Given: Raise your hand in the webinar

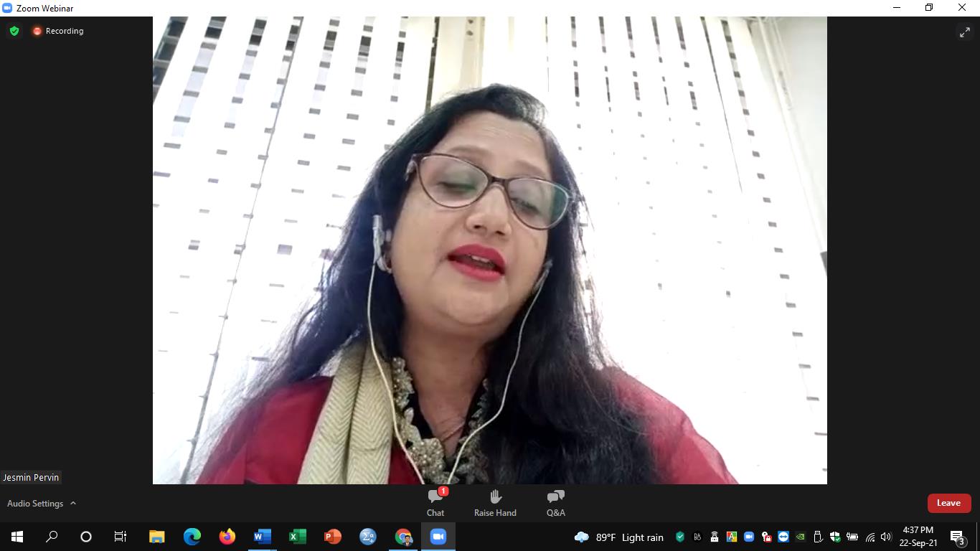Looking at the screenshot, I should click(x=495, y=502).
